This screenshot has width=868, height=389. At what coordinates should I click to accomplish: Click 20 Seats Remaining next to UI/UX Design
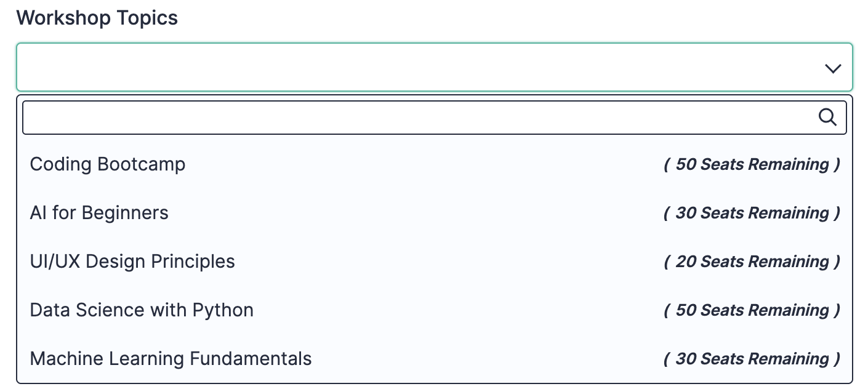pos(752,262)
